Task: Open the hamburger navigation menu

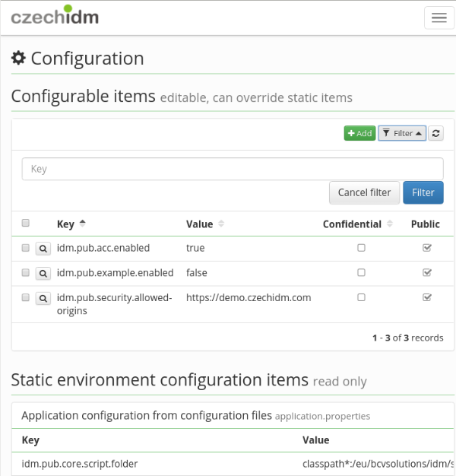Action: [x=439, y=17]
